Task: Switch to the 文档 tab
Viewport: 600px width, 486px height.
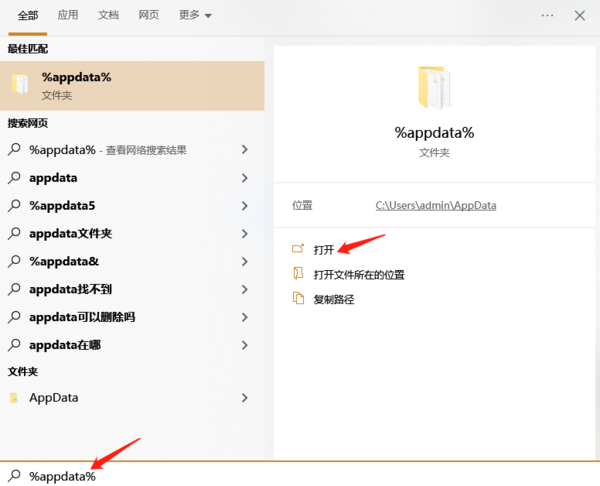Action: (108, 16)
